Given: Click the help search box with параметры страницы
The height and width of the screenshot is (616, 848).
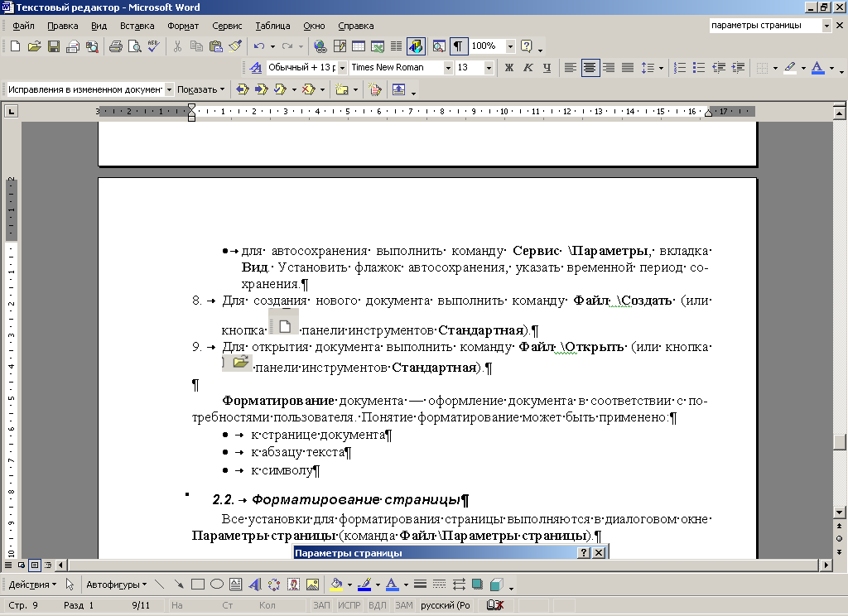Looking at the screenshot, I should point(766,26).
